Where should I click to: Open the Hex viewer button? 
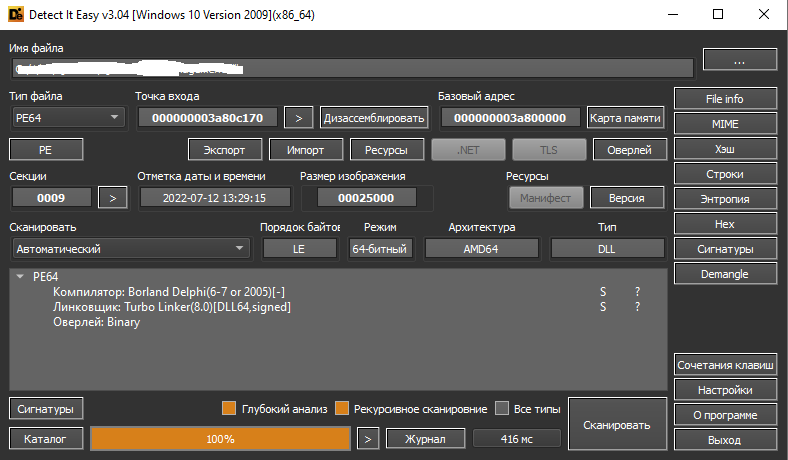click(725, 224)
